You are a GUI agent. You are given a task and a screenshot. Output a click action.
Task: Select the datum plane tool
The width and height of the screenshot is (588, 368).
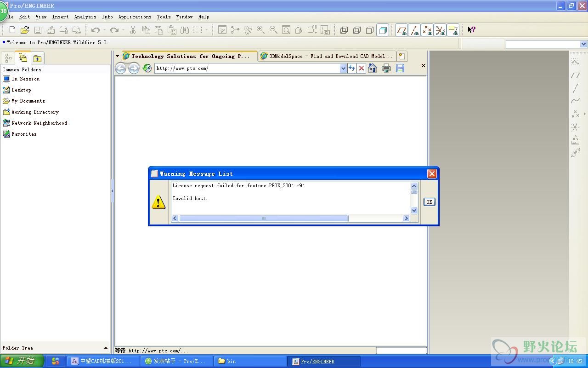(x=576, y=75)
